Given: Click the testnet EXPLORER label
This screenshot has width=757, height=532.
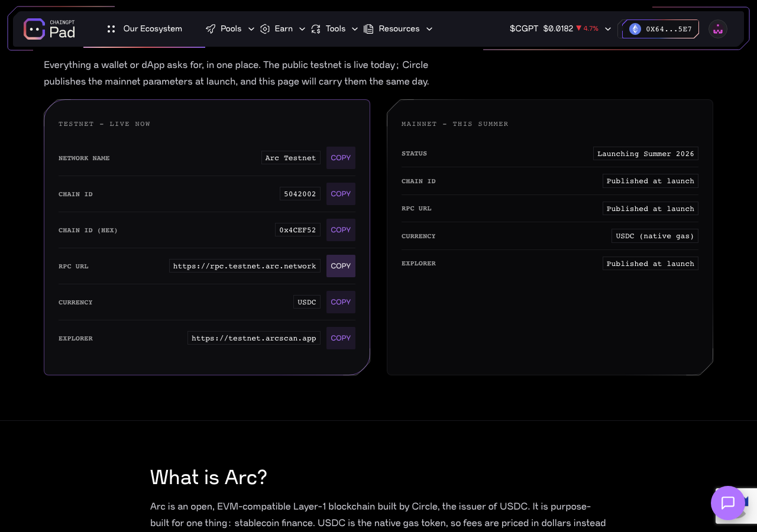Looking at the screenshot, I should (x=76, y=339).
